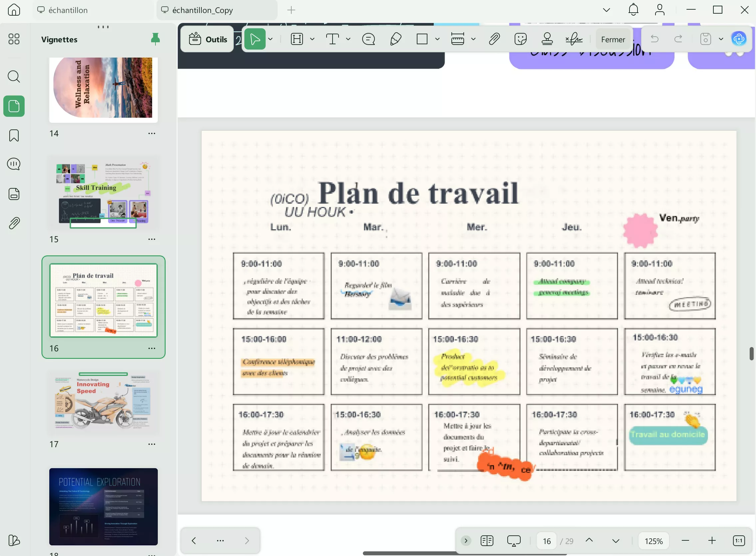Choose the signature tool

[x=574, y=39]
